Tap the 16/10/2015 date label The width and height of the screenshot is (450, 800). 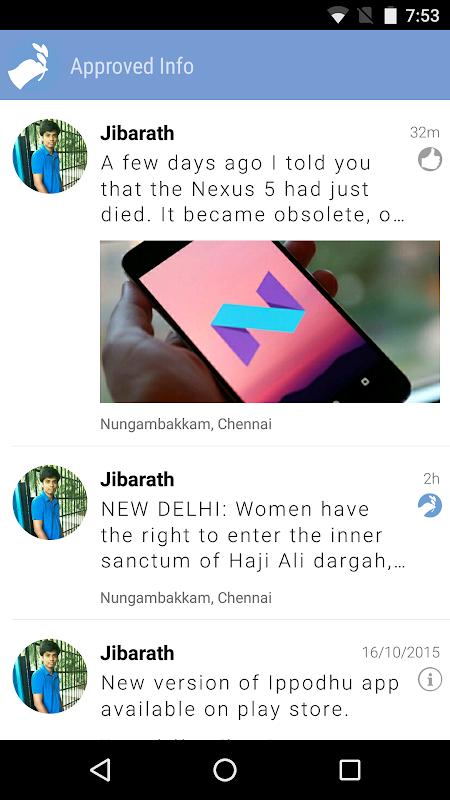[x=401, y=652]
